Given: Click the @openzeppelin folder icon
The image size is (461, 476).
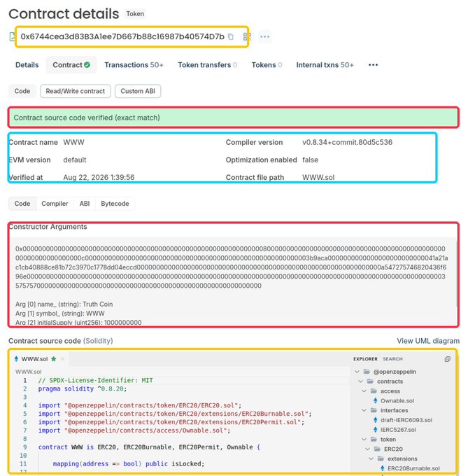Looking at the screenshot, I should point(367,372).
